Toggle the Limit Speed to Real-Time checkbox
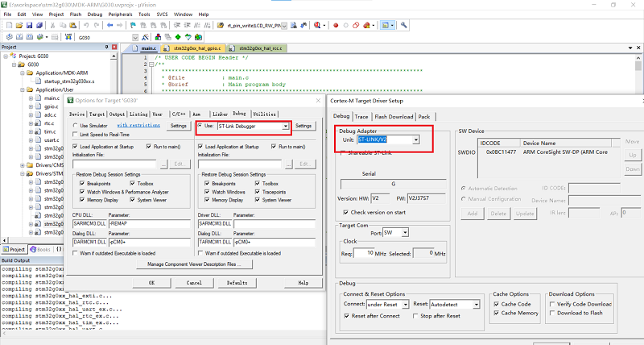Image resolution: width=644 pixels, height=345 pixels. [x=74, y=134]
